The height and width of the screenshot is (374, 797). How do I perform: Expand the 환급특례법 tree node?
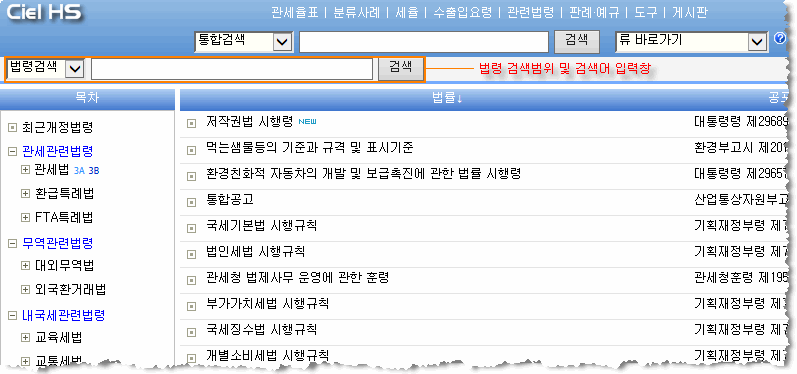25,194
